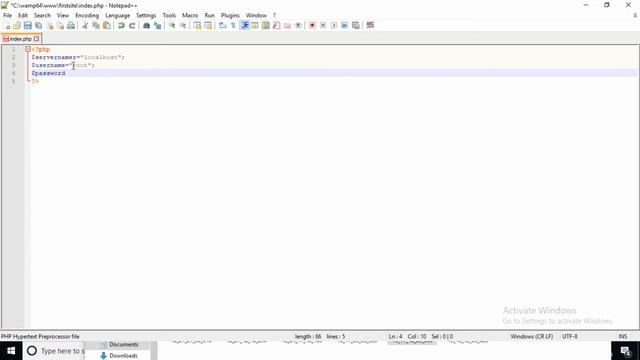Click the Open file toolbar icon
Image resolution: width=640 pixels, height=360 pixels.
coord(17,25)
